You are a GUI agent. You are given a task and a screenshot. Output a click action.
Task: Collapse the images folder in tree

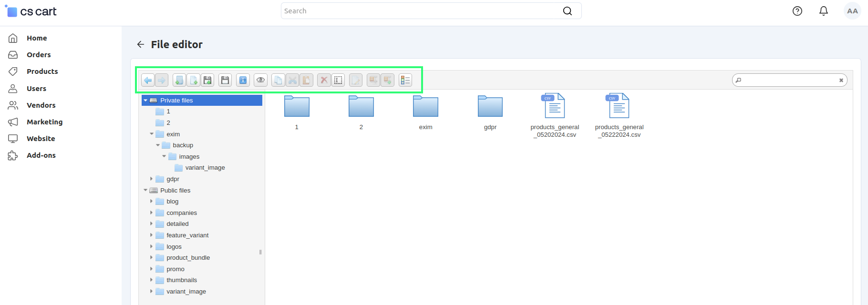coord(164,156)
